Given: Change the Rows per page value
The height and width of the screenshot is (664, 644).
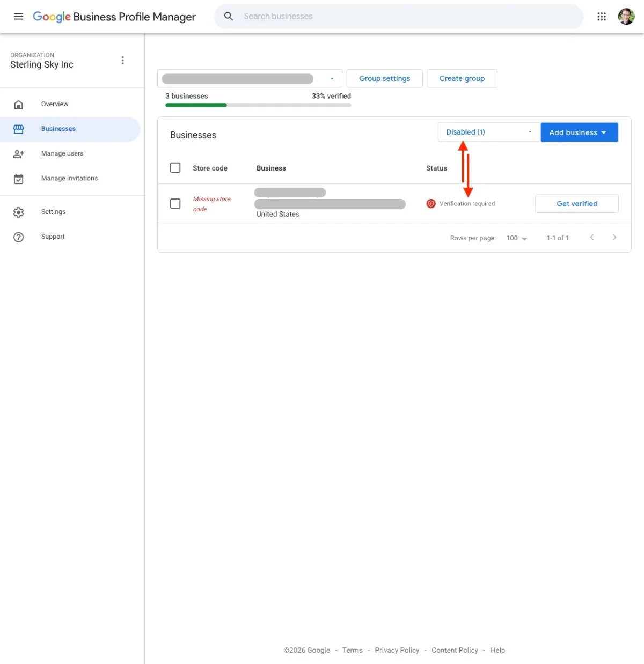Looking at the screenshot, I should pos(516,238).
